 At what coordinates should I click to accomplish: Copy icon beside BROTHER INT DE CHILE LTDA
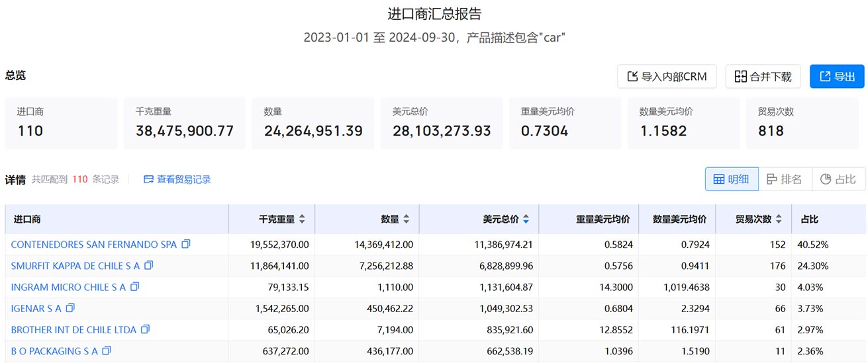(x=146, y=329)
